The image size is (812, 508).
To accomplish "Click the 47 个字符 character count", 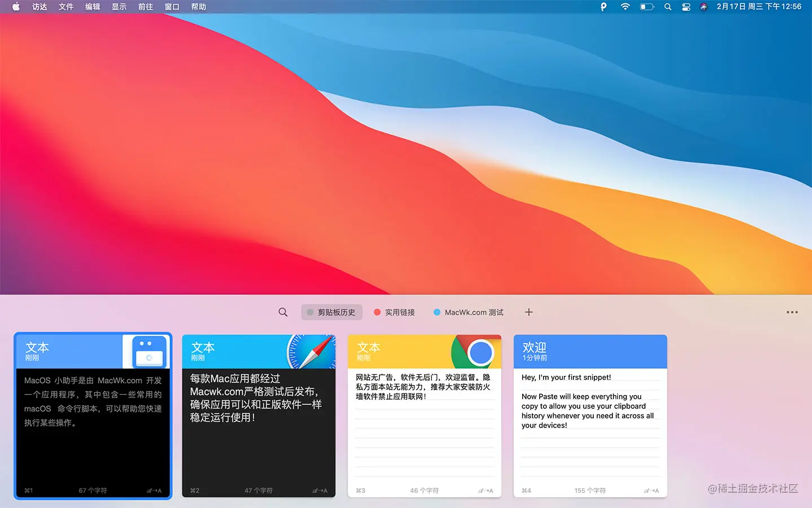I will coord(259,491).
